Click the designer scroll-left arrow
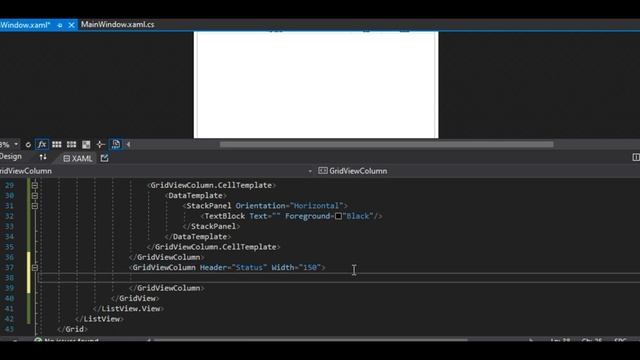Image resolution: width=640 pixels, height=360 pixels. pos(128,144)
